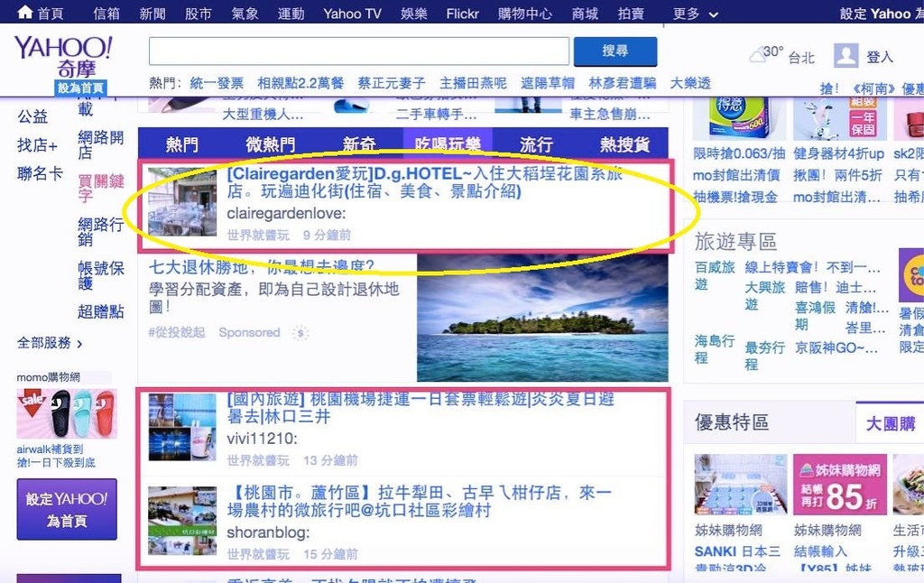924x583 pixels.
Task: Click the 姊妹購物網 85折 promo image
Action: point(839,485)
